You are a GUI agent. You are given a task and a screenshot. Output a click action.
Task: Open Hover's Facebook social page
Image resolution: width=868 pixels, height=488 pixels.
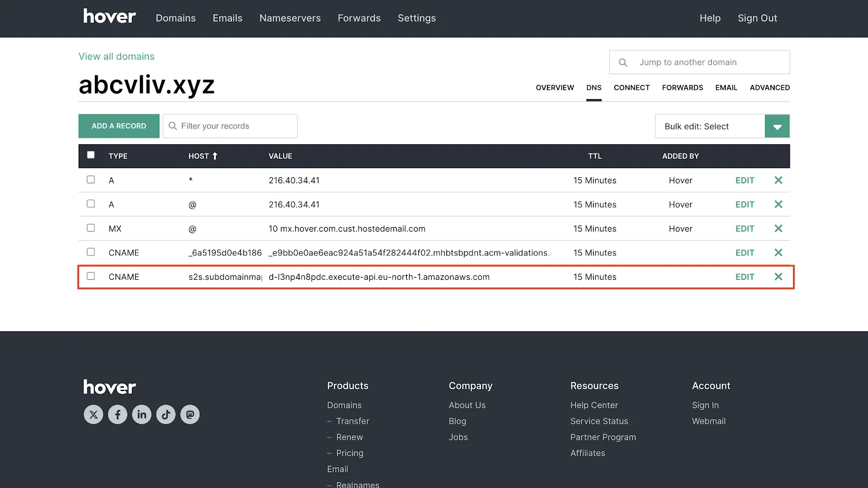118,415
